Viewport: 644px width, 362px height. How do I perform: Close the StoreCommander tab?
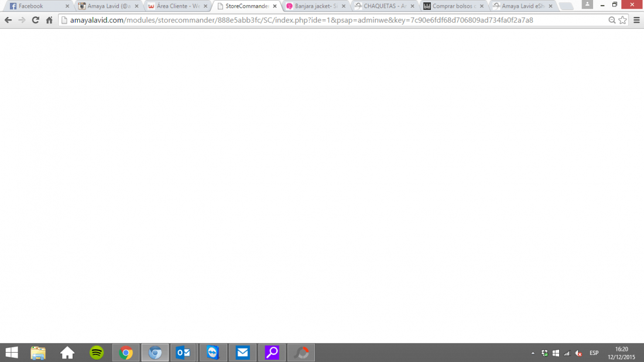(275, 6)
